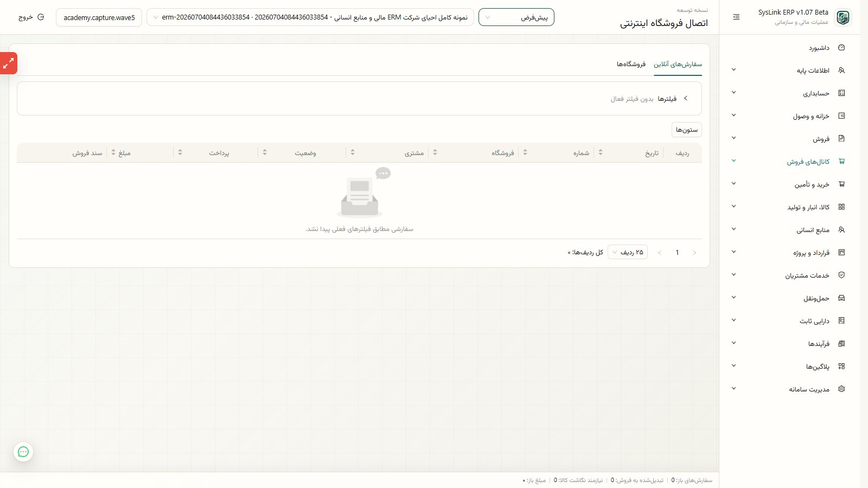Open the ۲۵ ردیف page size dropdown

(x=628, y=252)
